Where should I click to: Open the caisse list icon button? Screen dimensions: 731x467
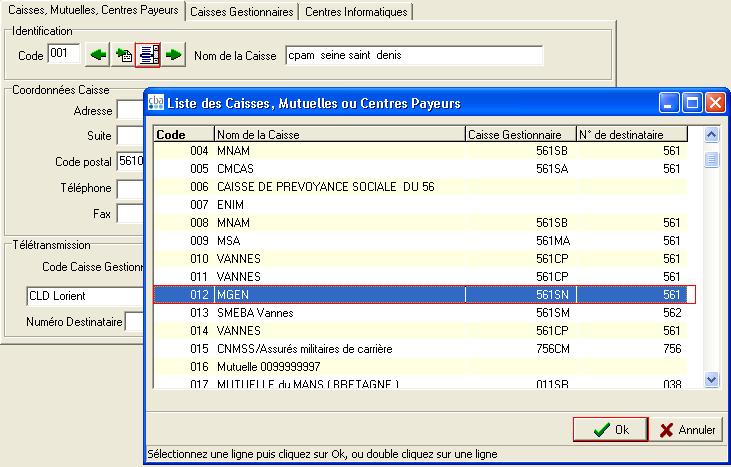(148, 55)
